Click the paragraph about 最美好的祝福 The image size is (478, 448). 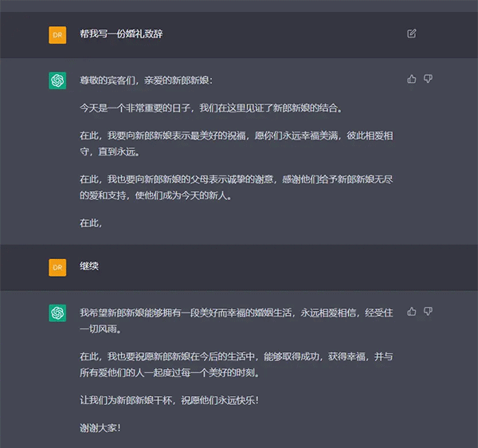[237, 143]
